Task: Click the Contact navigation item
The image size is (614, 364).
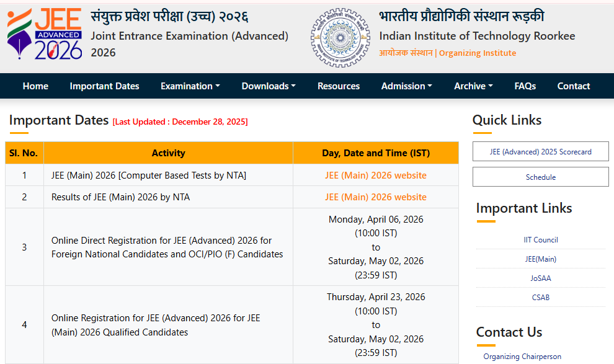Action: pyautogui.click(x=573, y=86)
